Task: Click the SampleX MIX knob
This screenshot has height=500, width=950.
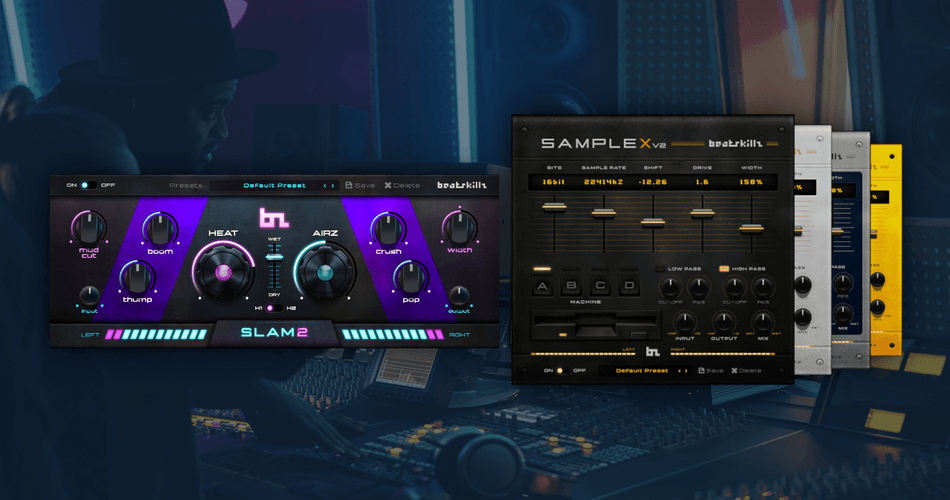Action: tap(763, 322)
